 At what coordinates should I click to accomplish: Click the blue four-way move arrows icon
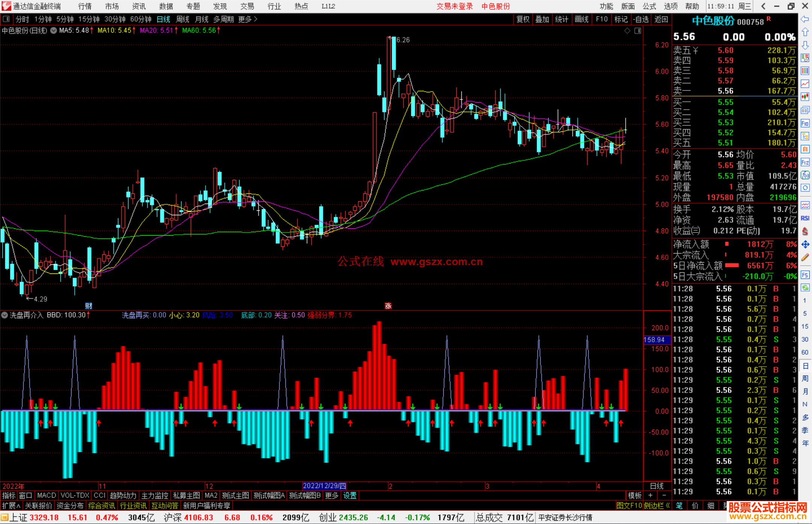[x=805, y=245]
